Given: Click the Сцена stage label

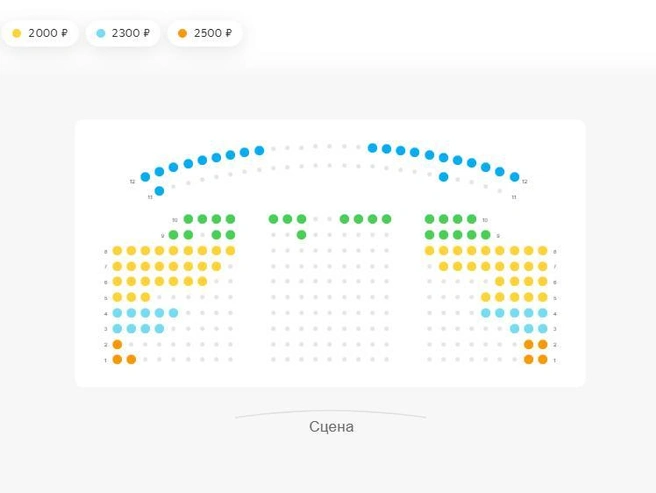Looking at the screenshot, I should [x=331, y=427].
